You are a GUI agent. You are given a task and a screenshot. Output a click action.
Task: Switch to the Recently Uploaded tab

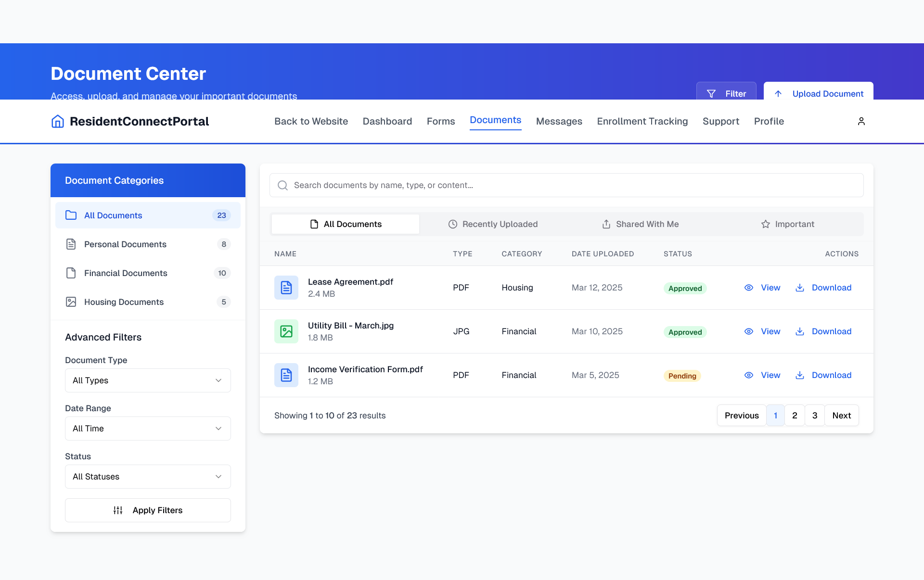coord(493,224)
